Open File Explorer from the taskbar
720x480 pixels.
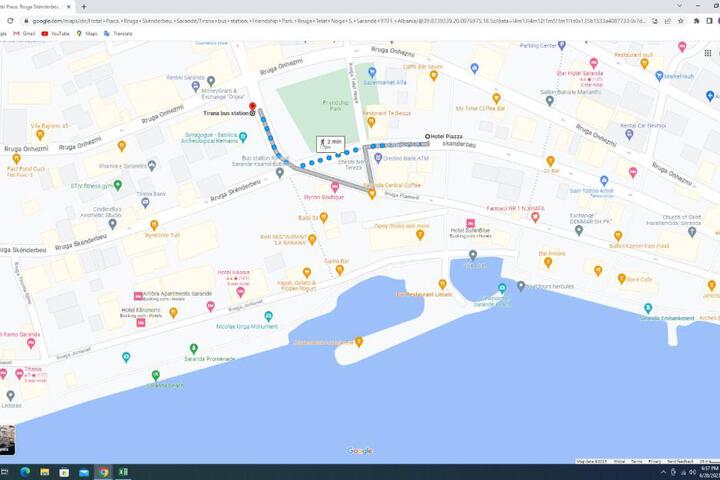pos(45,472)
